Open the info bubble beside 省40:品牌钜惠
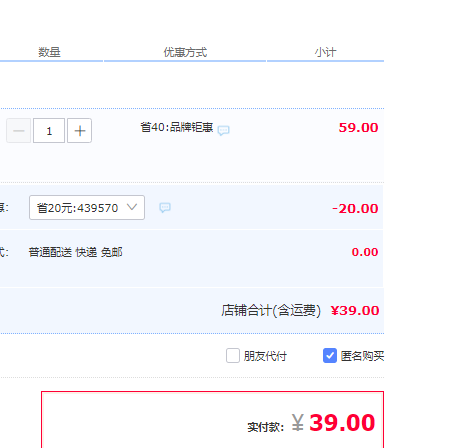The width and height of the screenshot is (450, 448). click(x=223, y=130)
